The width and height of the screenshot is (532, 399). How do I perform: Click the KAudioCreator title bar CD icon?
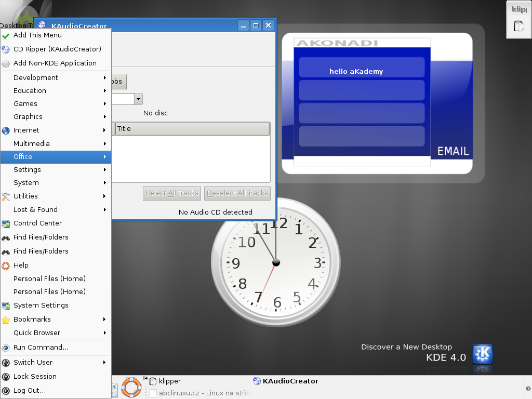[x=42, y=25]
